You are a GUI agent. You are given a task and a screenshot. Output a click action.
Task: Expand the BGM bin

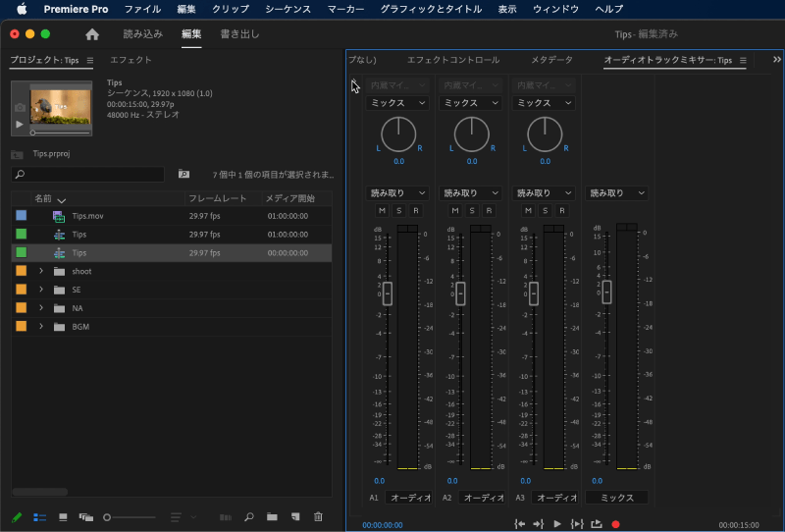[x=41, y=327]
